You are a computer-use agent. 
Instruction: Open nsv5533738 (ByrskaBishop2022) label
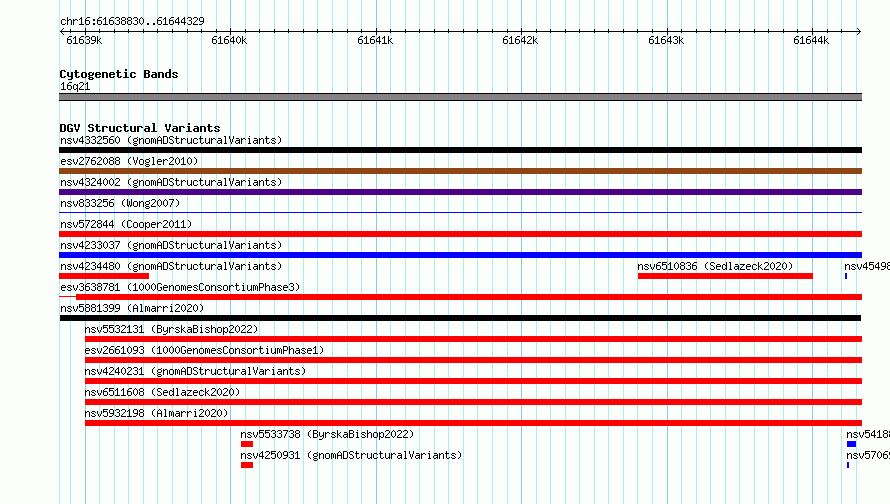(327, 434)
